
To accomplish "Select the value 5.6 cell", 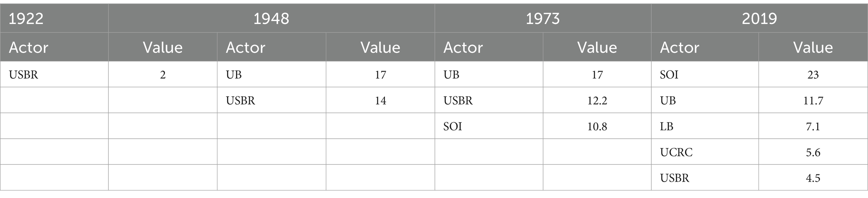I will pyautogui.click(x=813, y=152).
